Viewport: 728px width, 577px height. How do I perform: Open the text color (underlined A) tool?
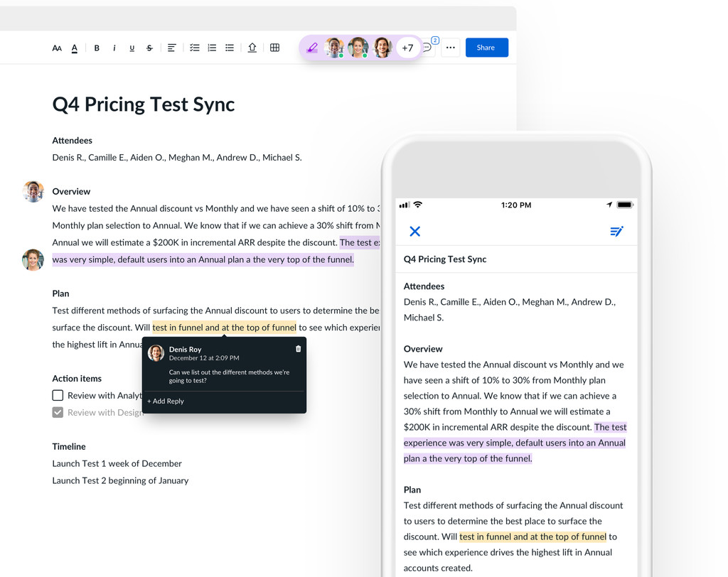tap(74, 48)
